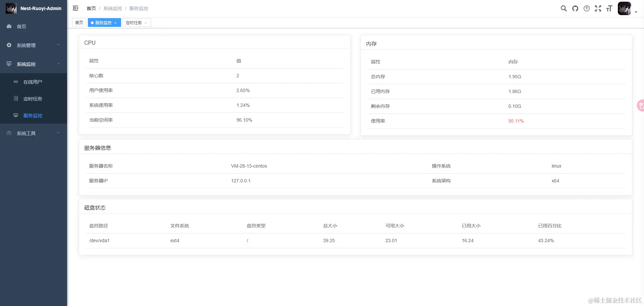The width and height of the screenshot is (644, 306).
Task: Select the used size value 16.24
Action: (x=468, y=241)
